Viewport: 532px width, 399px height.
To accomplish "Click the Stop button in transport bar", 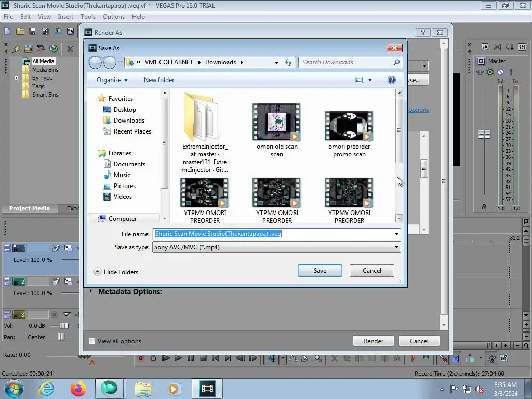I will tap(203, 358).
